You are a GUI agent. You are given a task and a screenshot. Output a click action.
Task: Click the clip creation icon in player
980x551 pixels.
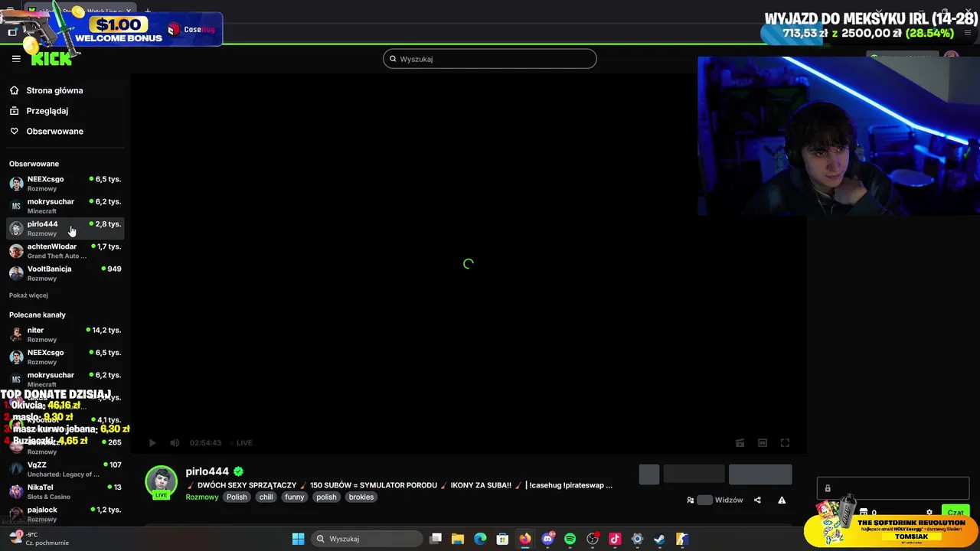[740, 443]
